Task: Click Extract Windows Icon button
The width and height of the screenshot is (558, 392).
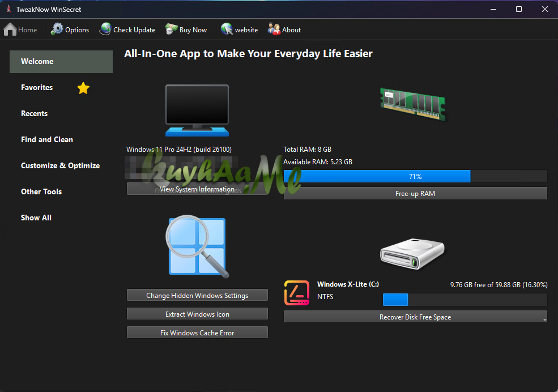Action: tap(197, 314)
